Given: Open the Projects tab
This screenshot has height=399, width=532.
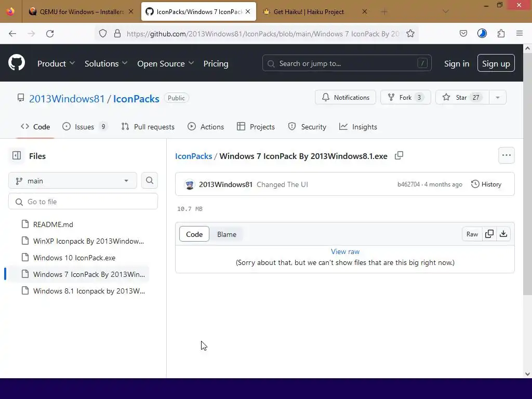Looking at the screenshot, I should click(x=256, y=127).
